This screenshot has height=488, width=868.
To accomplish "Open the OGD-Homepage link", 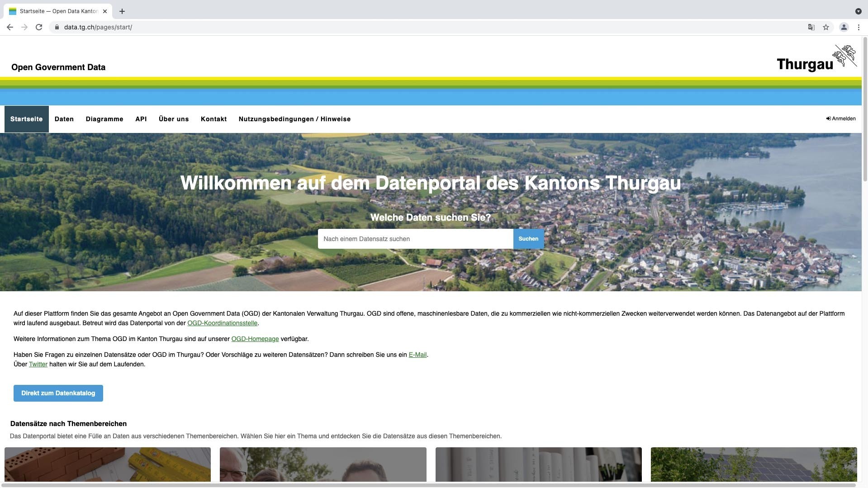I will pos(255,339).
